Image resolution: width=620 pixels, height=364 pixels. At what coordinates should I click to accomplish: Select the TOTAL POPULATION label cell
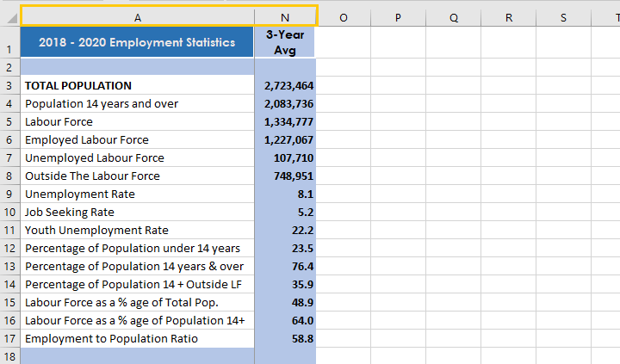tap(137, 86)
